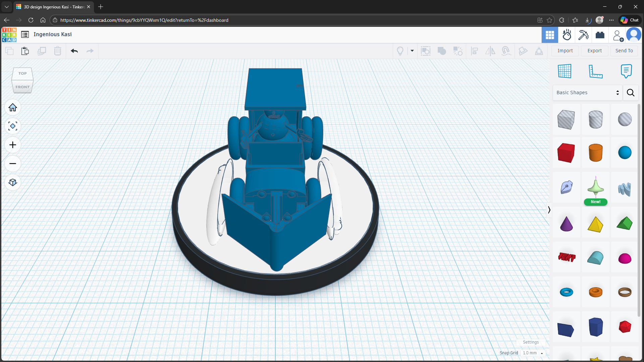Viewport: 644px width, 362px height.
Task: Zoom out with the minus button
Action: pyautogui.click(x=13, y=164)
